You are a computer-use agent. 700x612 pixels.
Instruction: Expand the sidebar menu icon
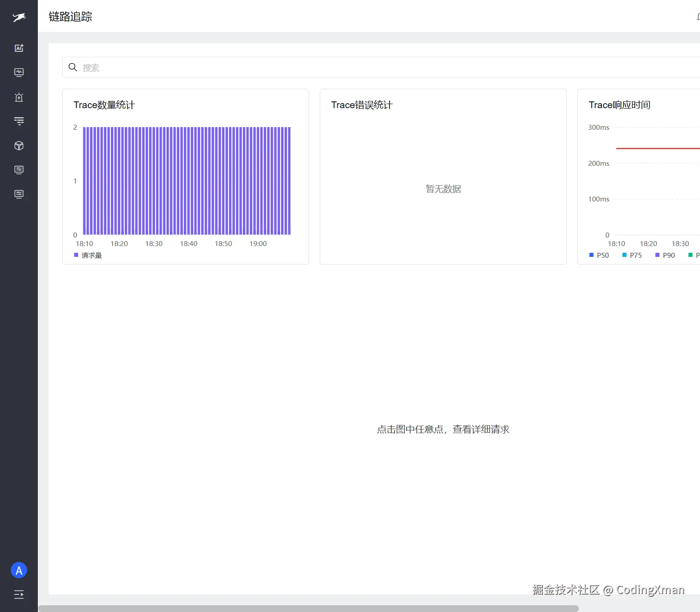click(19, 594)
